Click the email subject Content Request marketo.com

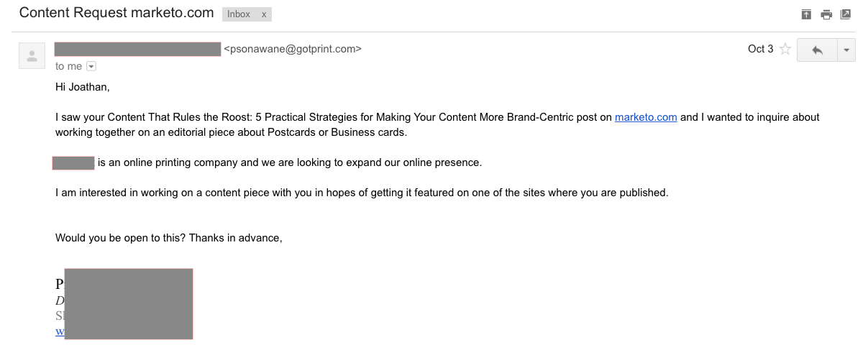[117, 13]
